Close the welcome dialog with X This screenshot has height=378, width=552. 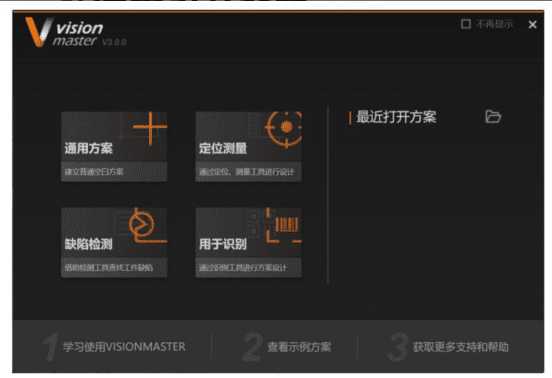[x=533, y=24]
